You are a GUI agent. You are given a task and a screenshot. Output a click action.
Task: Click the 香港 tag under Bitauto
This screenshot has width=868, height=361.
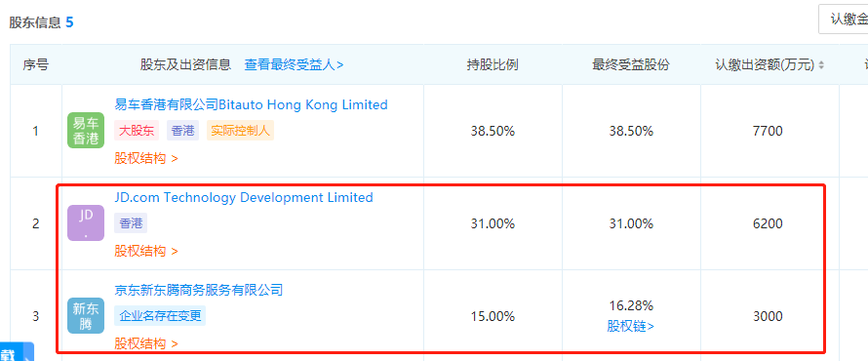(182, 131)
